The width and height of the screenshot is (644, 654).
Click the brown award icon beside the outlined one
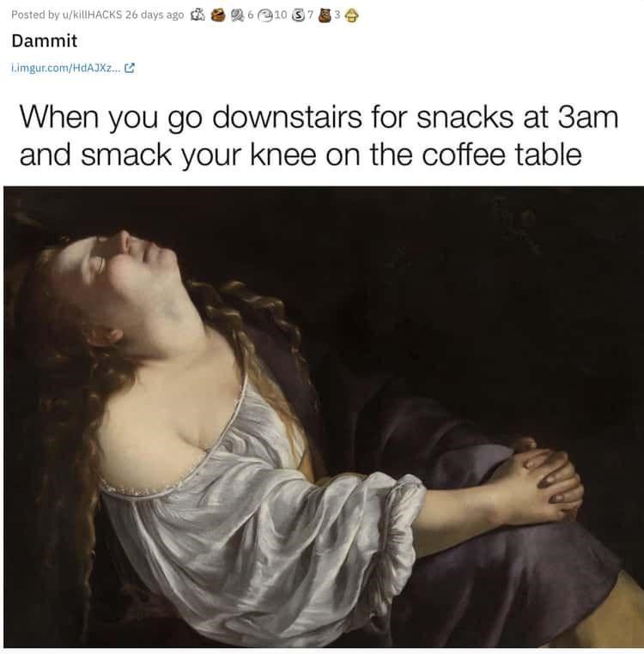point(217,15)
